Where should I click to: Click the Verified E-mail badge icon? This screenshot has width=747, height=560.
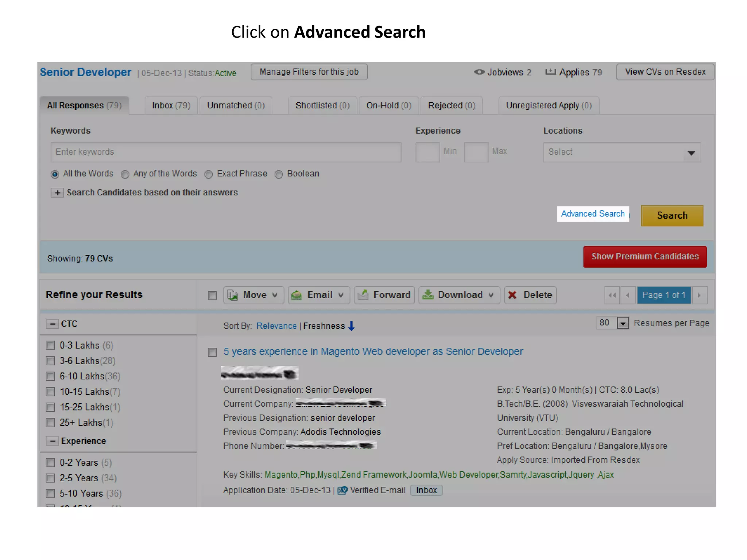342,490
